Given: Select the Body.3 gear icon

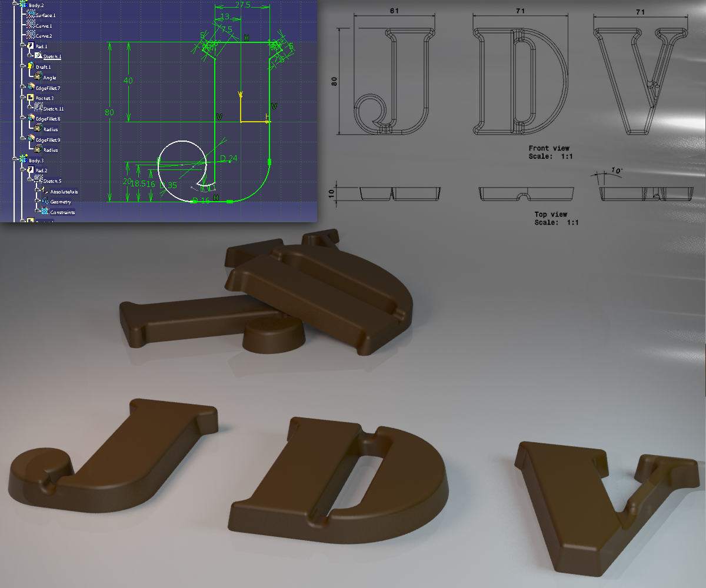Looking at the screenshot, I should pos(23,159).
